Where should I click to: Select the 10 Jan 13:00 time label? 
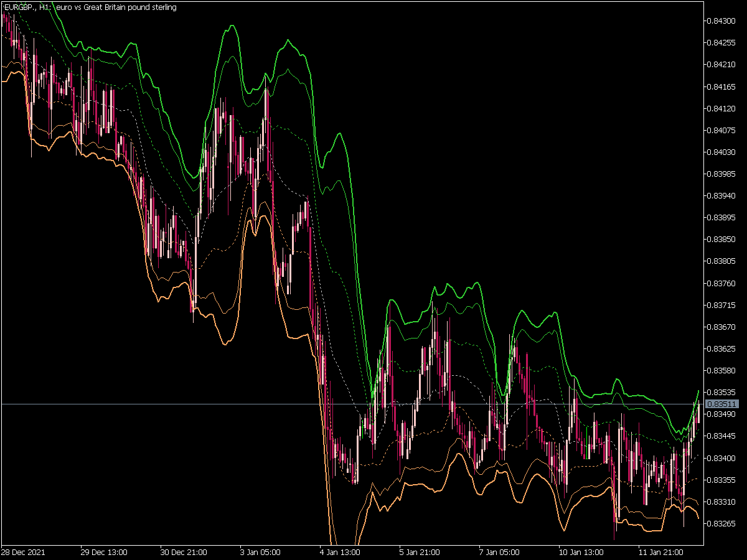click(x=582, y=552)
